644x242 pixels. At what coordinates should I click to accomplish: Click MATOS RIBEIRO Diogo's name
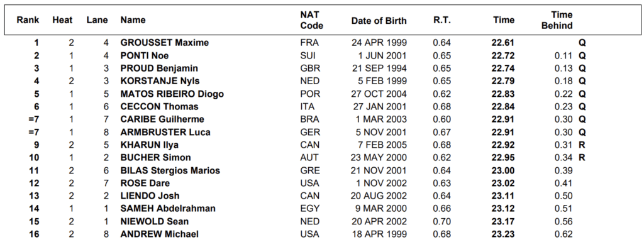coord(172,94)
